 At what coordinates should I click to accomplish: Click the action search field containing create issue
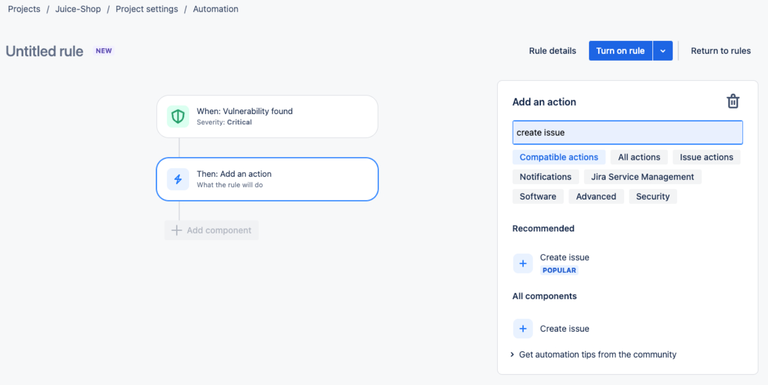coord(627,133)
